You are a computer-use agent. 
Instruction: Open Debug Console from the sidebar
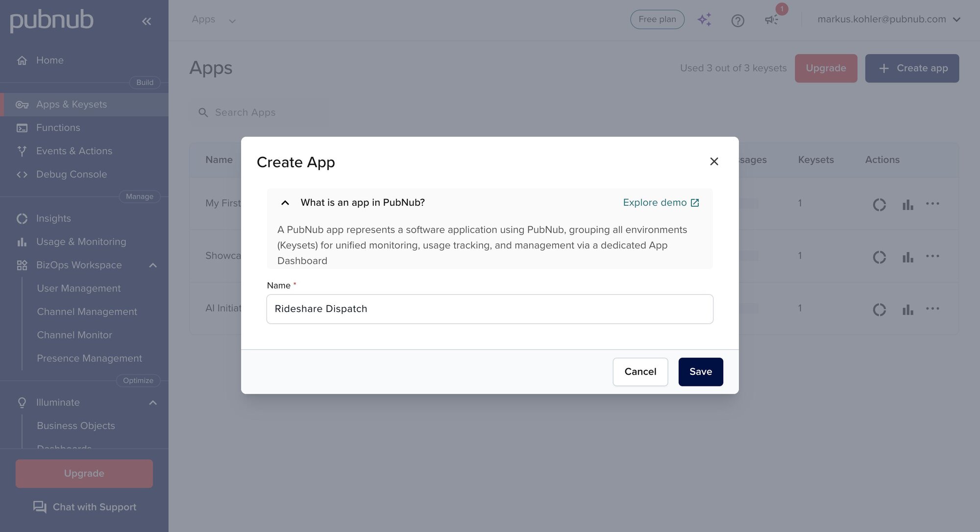pyautogui.click(x=71, y=174)
